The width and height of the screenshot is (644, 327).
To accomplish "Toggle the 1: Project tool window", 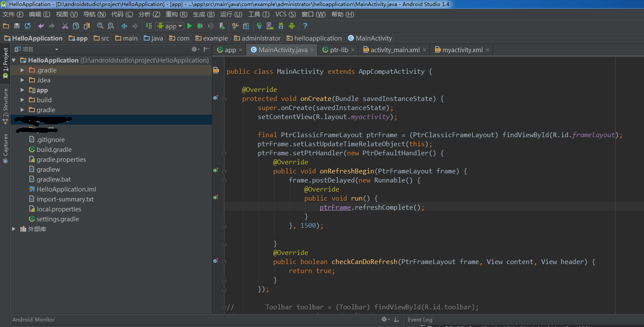I will click(x=5, y=63).
